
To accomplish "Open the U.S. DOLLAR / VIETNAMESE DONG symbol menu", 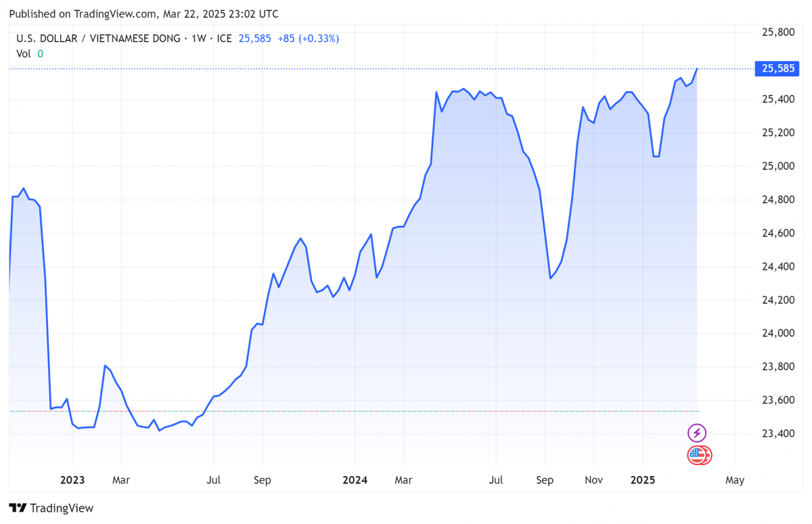I will point(95,39).
